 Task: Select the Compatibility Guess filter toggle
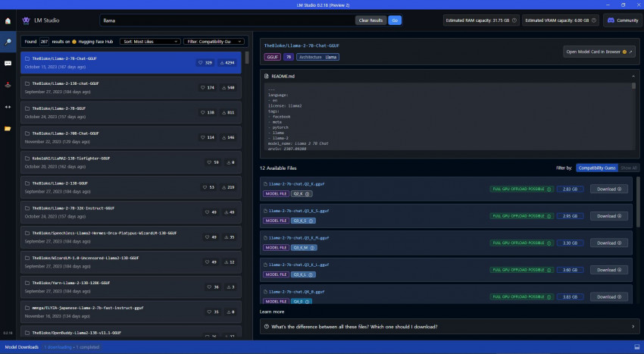point(596,168)
